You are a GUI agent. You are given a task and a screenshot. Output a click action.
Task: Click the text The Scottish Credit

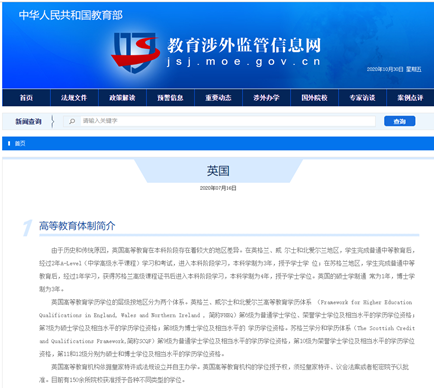(386, 328)
